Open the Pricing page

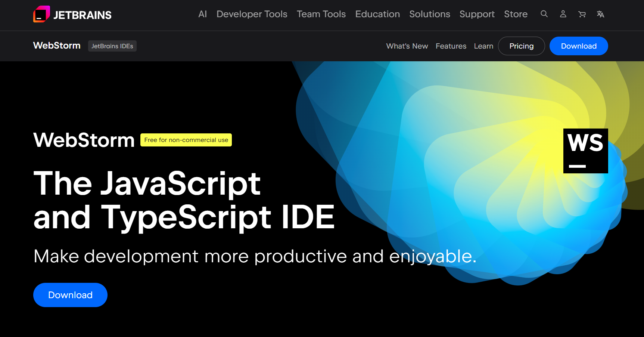[x=521, y=46]
